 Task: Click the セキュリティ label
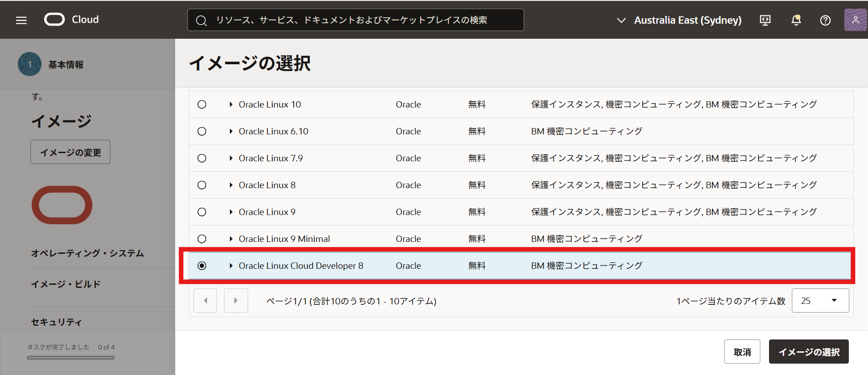click(57, 322)
